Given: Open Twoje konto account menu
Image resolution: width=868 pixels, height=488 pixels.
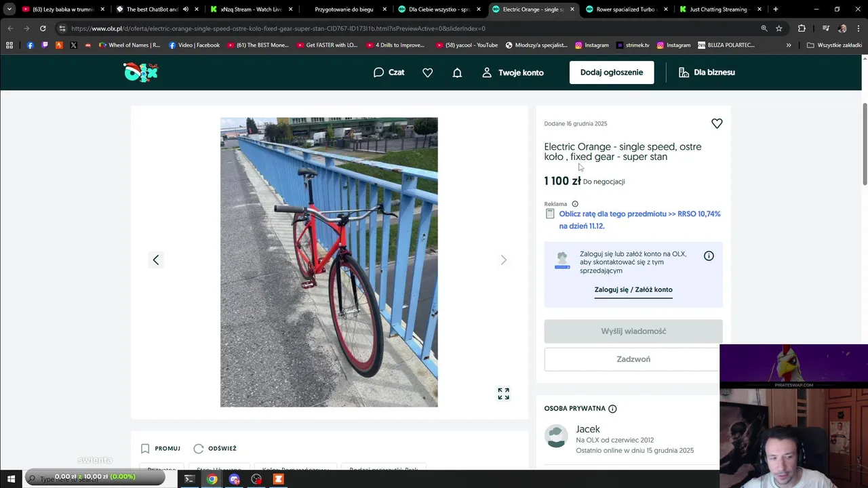Looking at the screenshot, I should click(x=513, y=73).
